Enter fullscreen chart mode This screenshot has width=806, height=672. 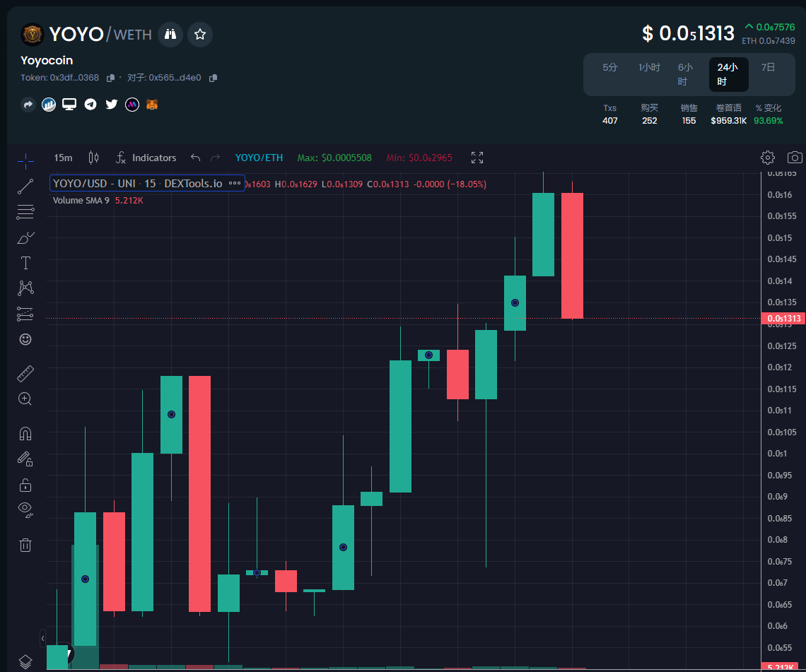477,158
